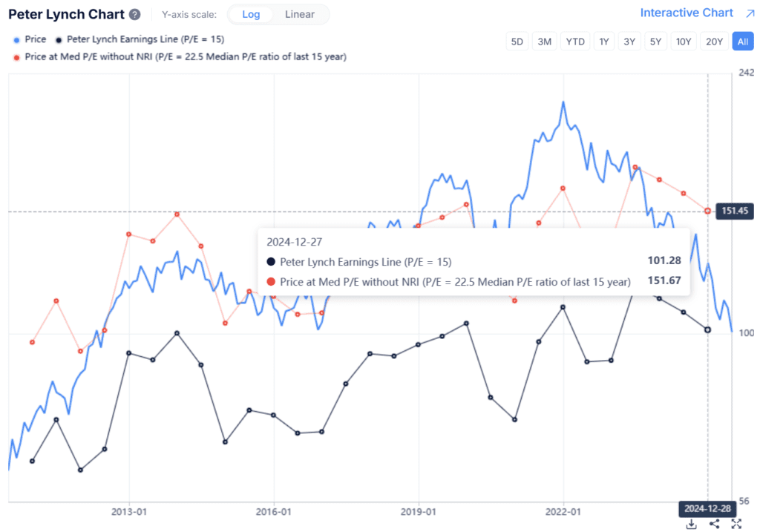This screenshot has height=532, width=760.
Task: Click the help icon beside Peter Lynch Chart
Action: coord(134,13)
